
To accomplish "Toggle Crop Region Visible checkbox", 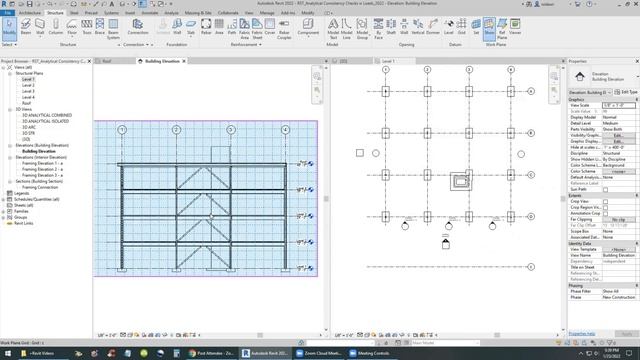I will [605, 207].
